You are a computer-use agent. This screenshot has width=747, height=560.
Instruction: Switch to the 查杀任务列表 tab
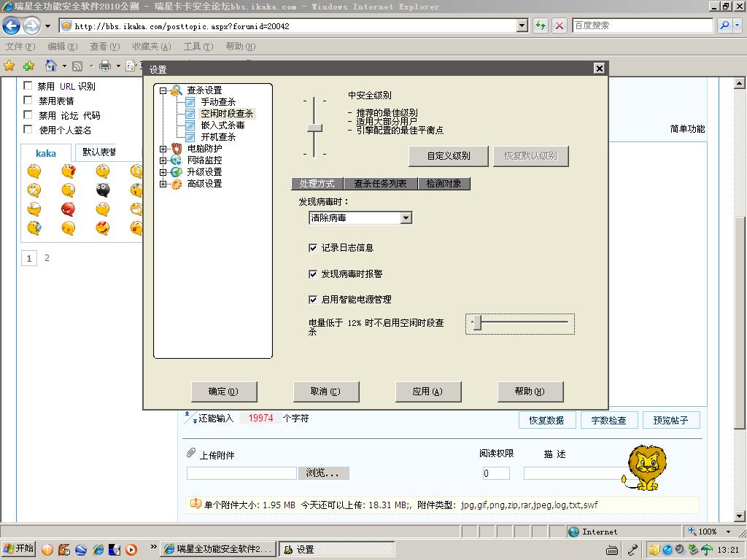380,184
